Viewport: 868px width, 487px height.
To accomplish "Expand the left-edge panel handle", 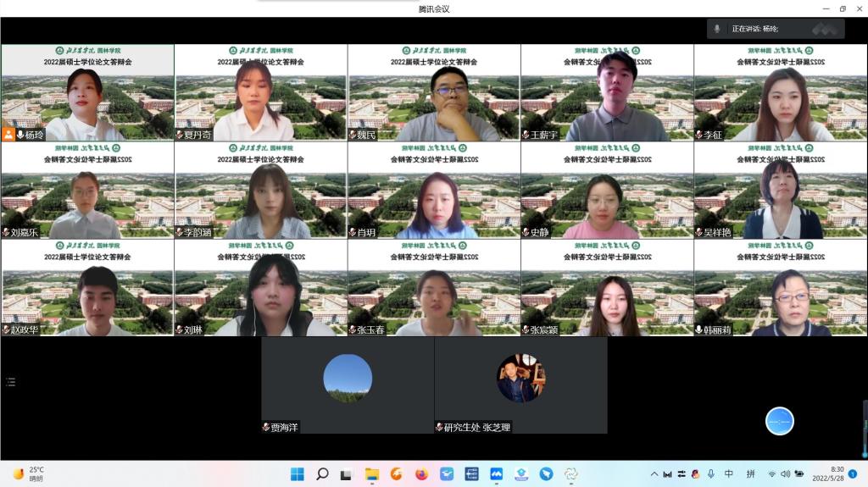I will click(10, 382).
